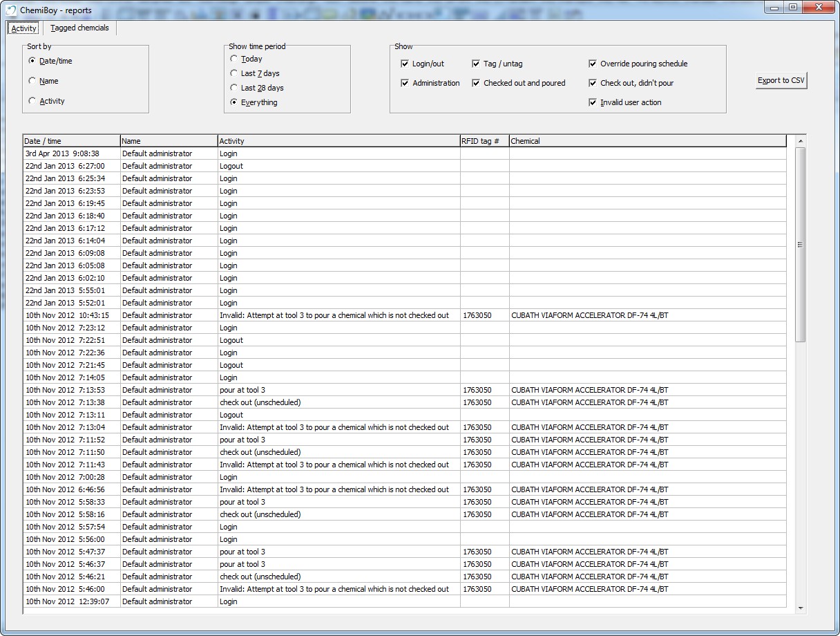Sort by Name radio option

[32, 81]
